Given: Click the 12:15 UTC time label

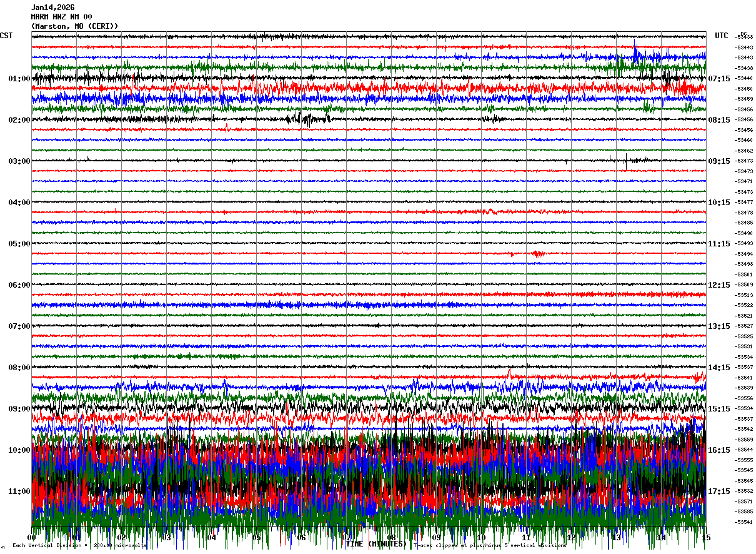Looking at the screenshot, I should (719, 285).
